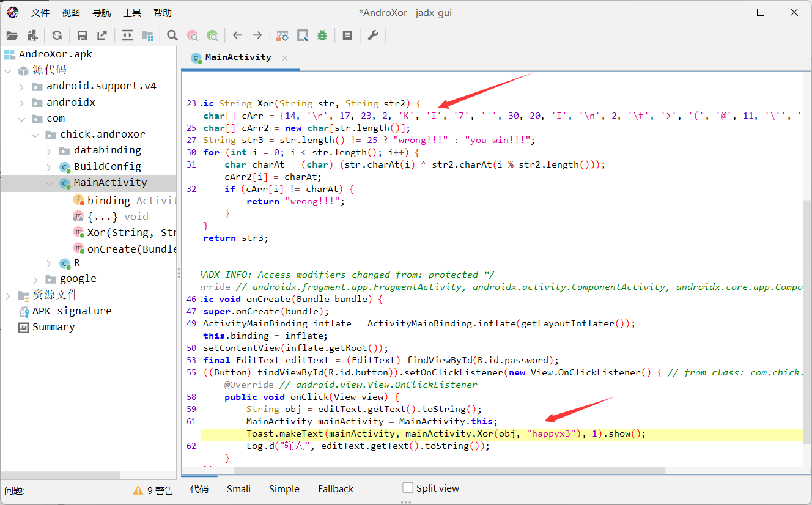Click the 问题: status label
Viewport: 812px width, 505px height.
[15, 490]
